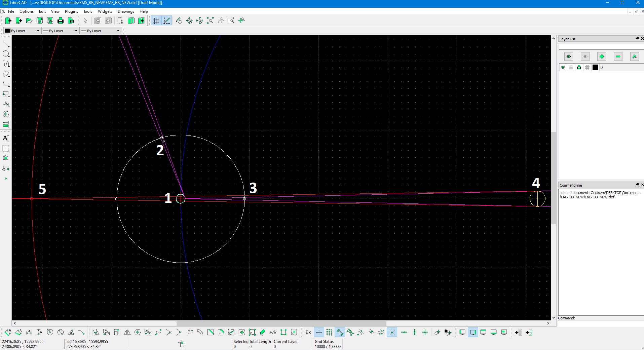Image resolution: width=644 pixels, height=350 pixels.
Task: Toggle the grid display button
Action: click(156, 21)
